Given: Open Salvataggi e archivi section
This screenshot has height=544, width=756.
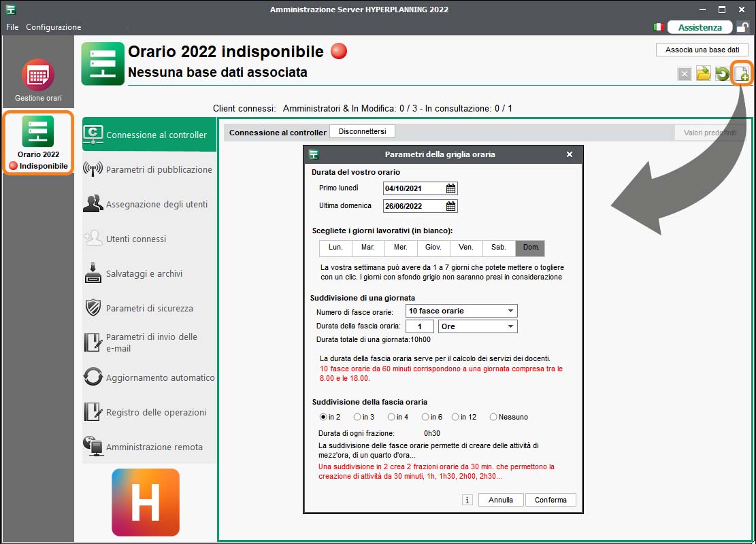Looking at the screenshot, I should pyautogui.click(x=149, y=273).
